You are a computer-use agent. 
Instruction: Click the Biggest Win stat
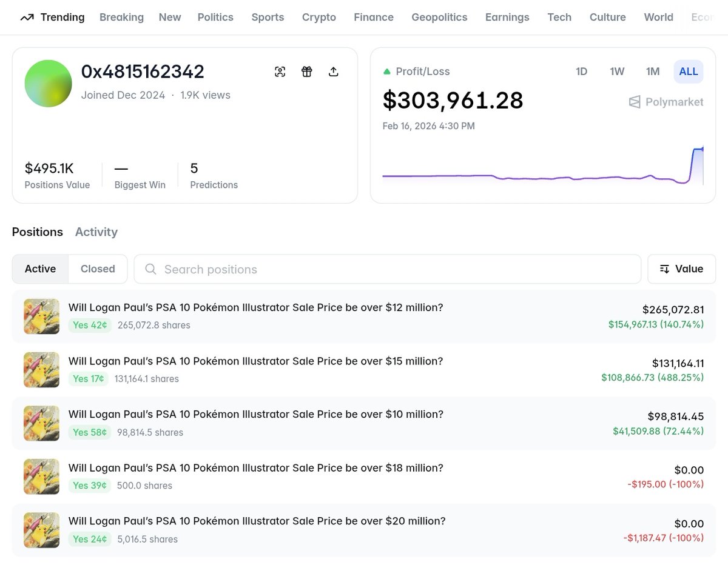[x=140, y=175]
